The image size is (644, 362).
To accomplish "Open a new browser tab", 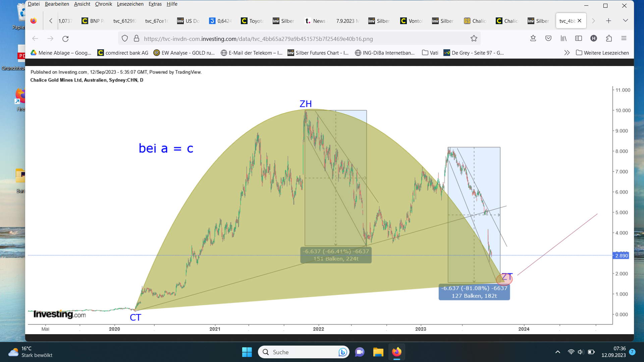I will tap(608, 21).
